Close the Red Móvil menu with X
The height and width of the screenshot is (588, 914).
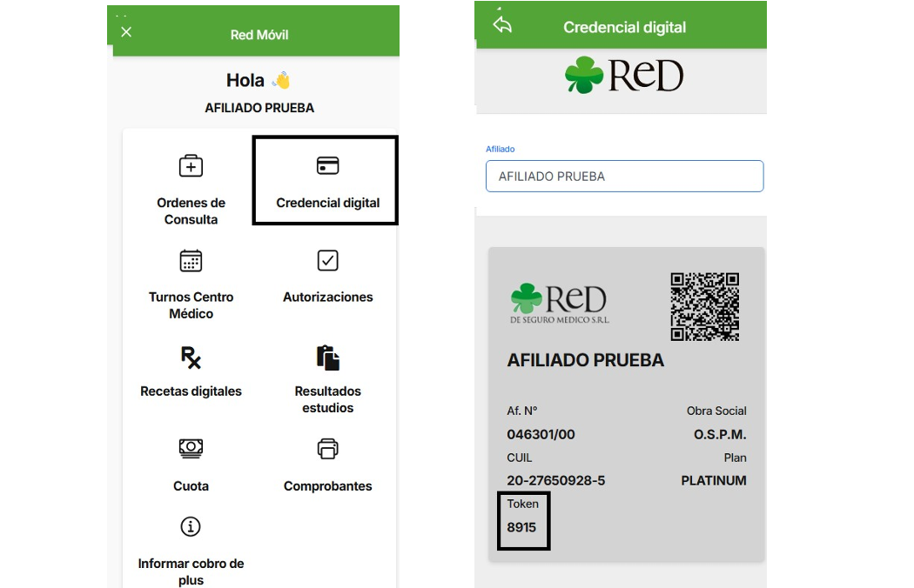(126, 32)
